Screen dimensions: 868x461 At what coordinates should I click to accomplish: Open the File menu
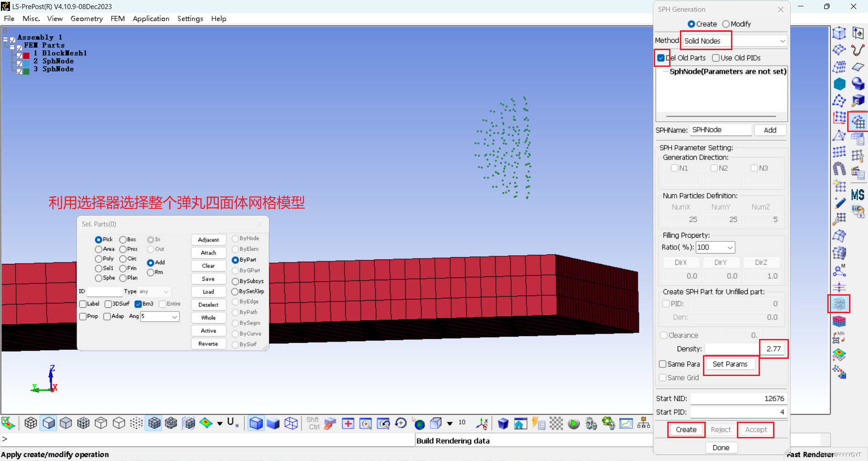pyautogui.click(x=9, y=19)
